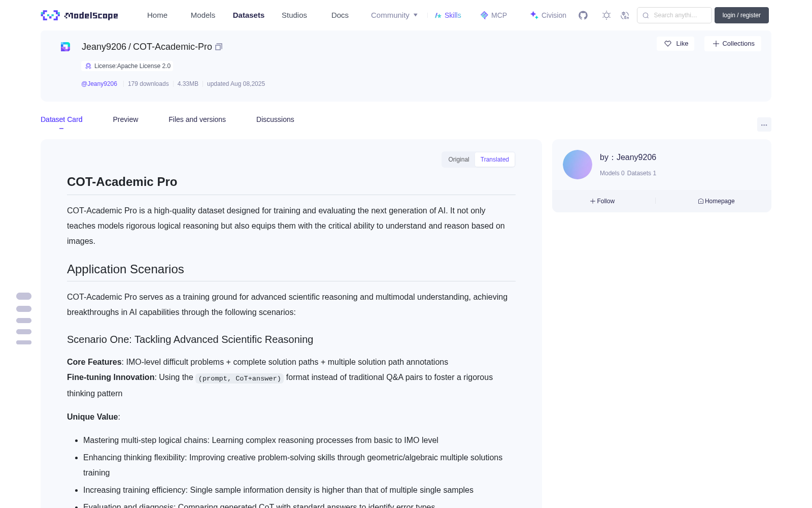Open the @Jeany9206 profile link
The height and width of the screenshot is (508, 812).
[x=99, y=84]
